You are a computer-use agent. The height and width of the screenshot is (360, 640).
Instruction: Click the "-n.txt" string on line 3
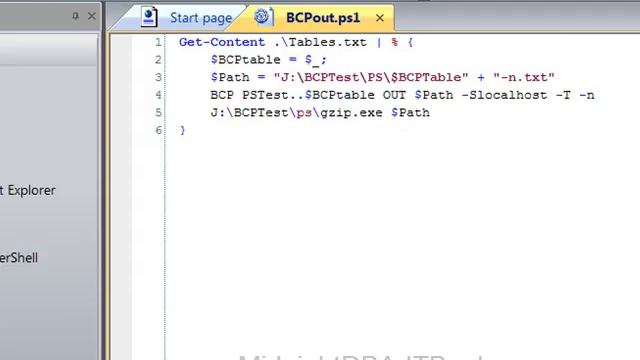[524, 77]
